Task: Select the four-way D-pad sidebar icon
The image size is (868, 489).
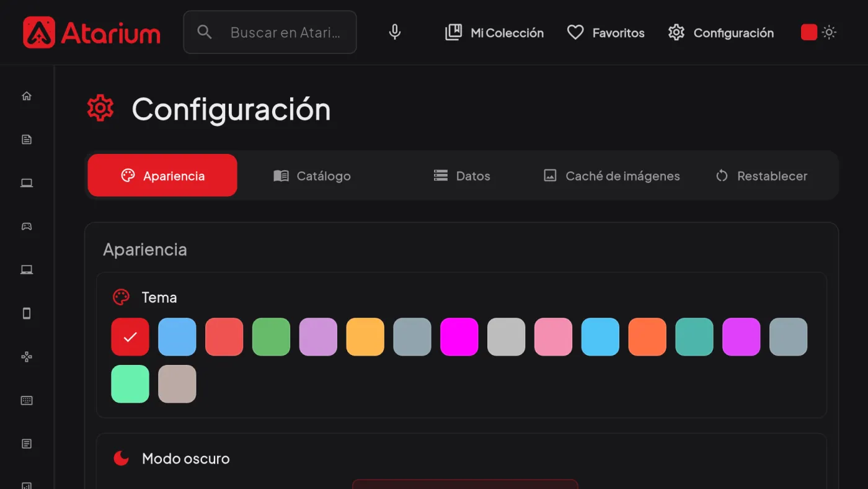Action: click(x=27, y=357)
